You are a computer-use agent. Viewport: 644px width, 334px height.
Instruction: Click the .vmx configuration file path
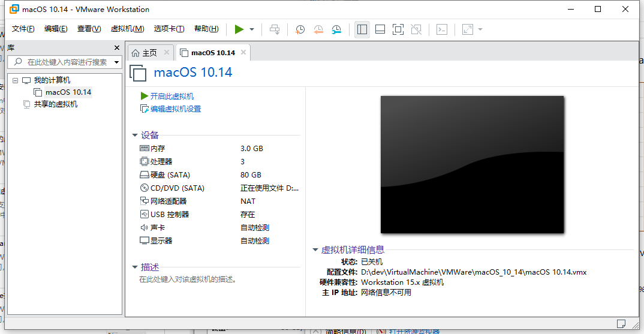(x=474, y=272)
